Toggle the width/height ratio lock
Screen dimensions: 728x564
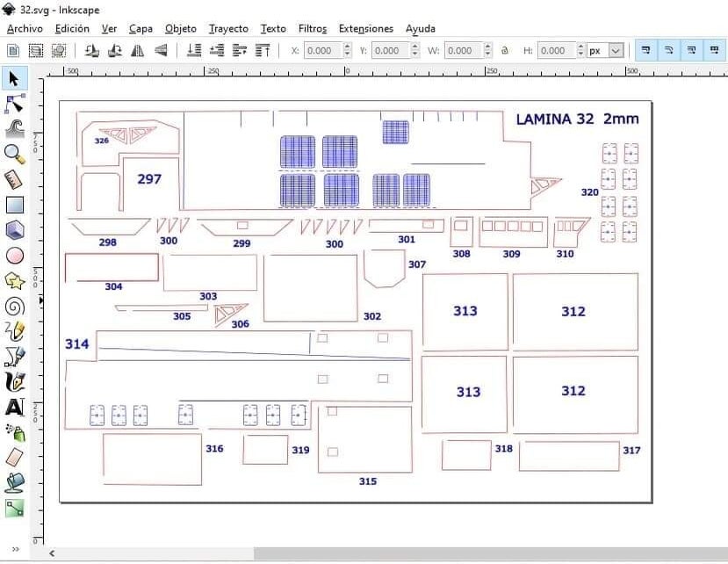(504, 51)
